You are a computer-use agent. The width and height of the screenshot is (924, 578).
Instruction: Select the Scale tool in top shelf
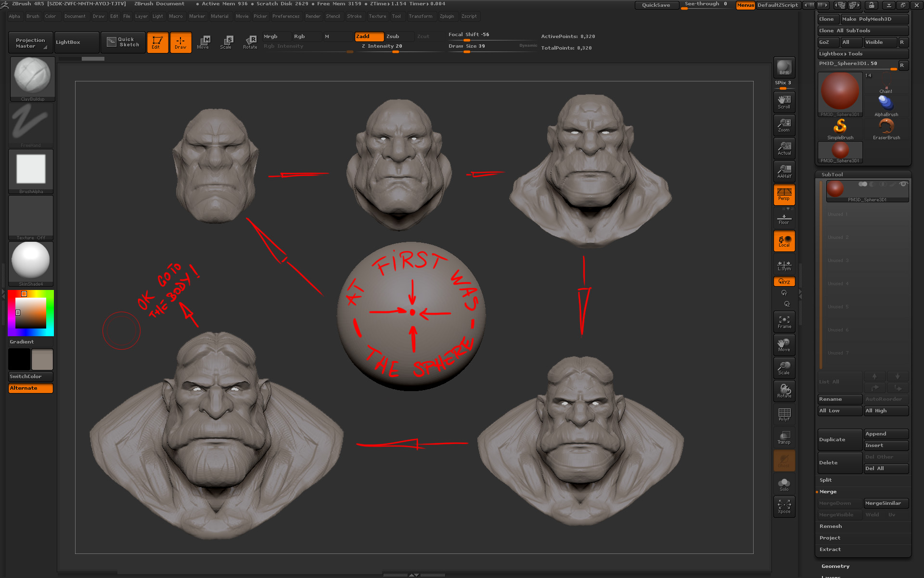click(226, 42)
